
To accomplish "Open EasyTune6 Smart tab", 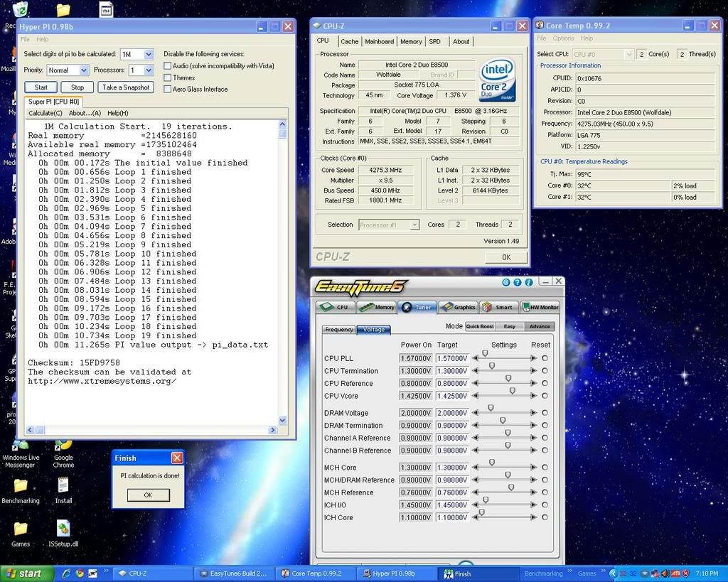I will [498, 307].
